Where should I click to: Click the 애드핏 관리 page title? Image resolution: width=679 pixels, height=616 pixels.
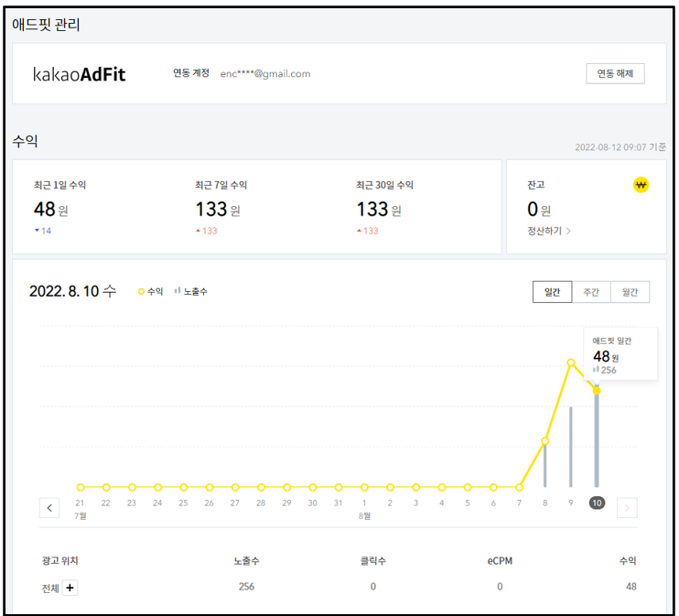46,25
